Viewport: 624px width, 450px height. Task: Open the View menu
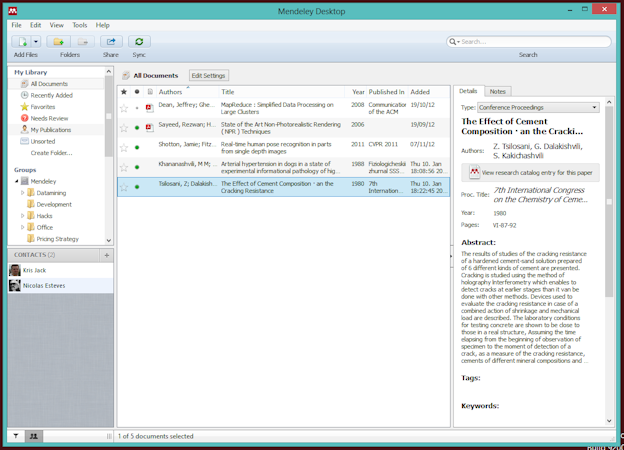(x=57, y=25)
